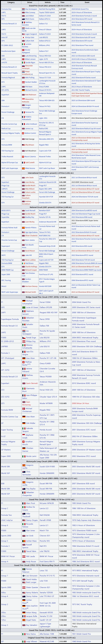
Task: Click the Swedish flag beside Ronnie Peterson
Action: click(24, 569)
